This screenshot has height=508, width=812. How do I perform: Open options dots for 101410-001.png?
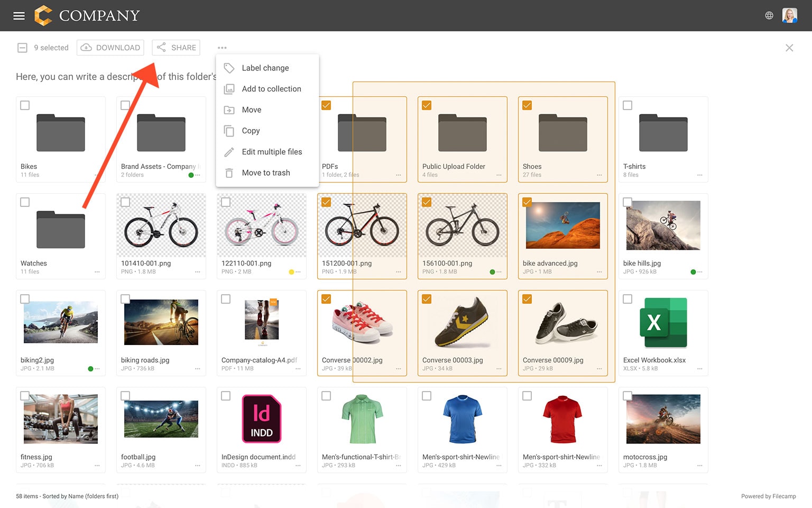(x=197, y=272)
